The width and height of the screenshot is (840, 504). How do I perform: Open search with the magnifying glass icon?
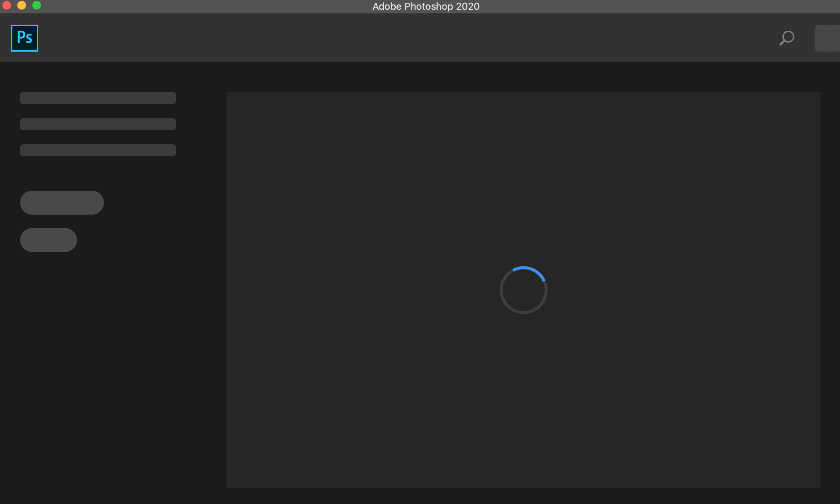pos(787,38)
